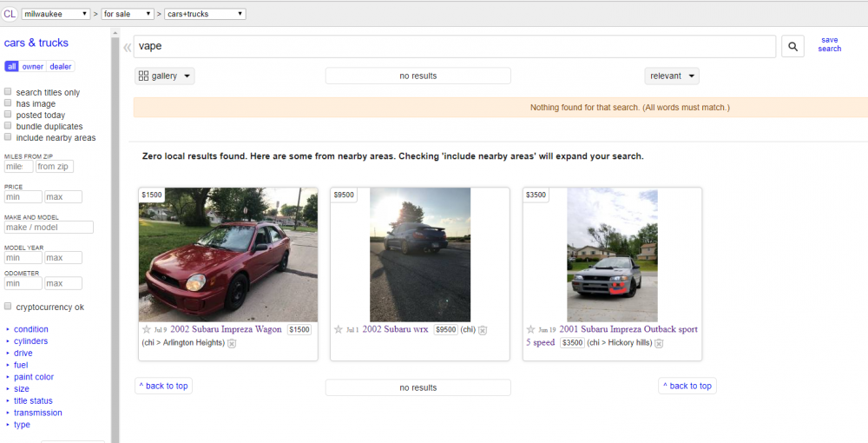Click the CL craigslist logo

pos(10,14)
